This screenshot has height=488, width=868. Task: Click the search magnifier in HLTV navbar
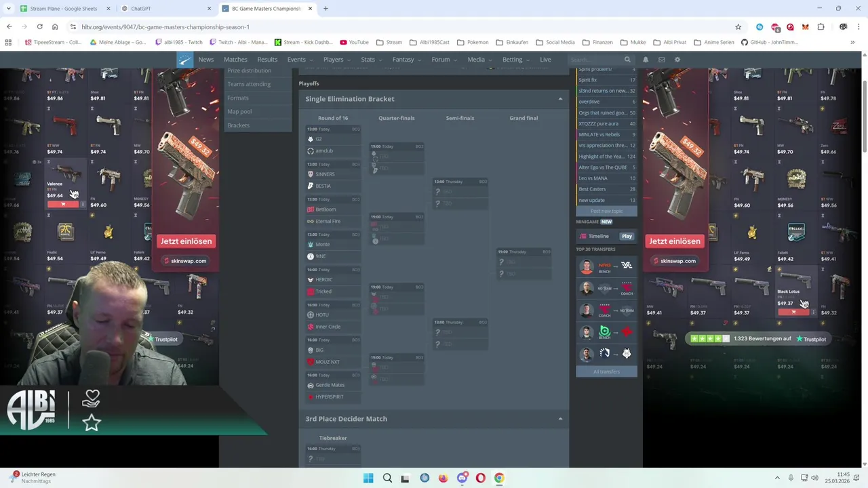click(x=627, y=60)
